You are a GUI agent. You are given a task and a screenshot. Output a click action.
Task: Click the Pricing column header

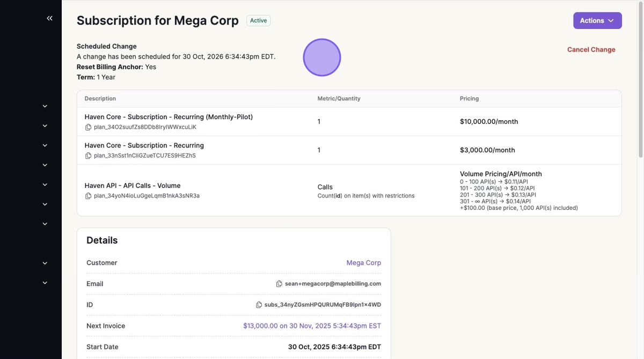(x=469, y=99)
